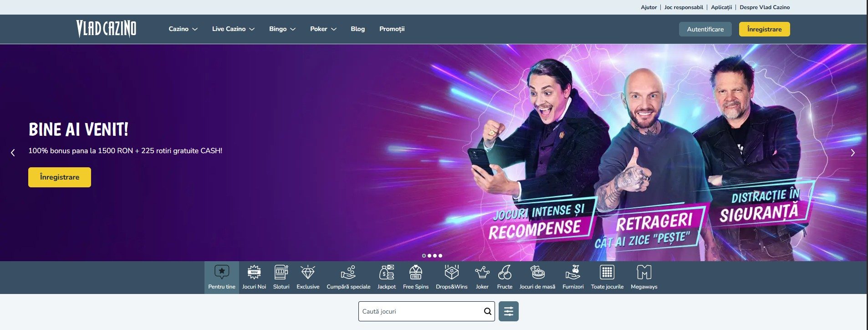Click the Exclusive diamond icon
This screenshot has height=330, width=868.
pos(308,273)
